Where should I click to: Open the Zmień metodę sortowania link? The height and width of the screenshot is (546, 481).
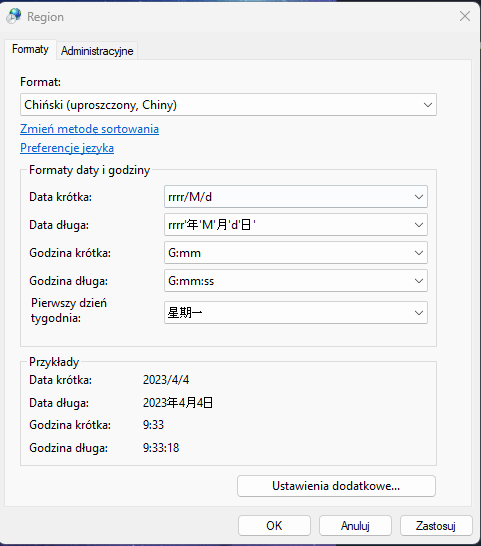(90, 129)
